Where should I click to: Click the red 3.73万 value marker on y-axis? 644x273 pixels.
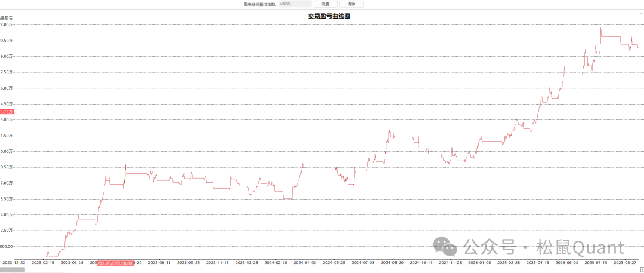(7, 112)
